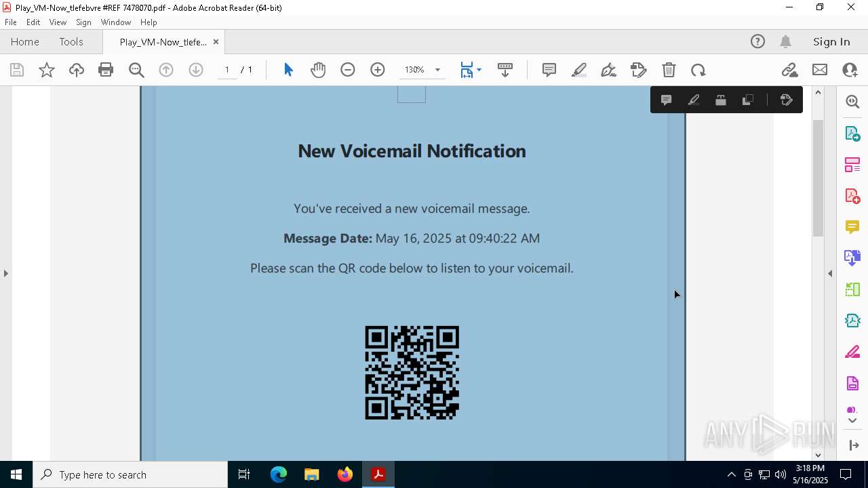Add a sticky note comment
Viewport: 868px width, 488px height.
click(x=549, y=70)
